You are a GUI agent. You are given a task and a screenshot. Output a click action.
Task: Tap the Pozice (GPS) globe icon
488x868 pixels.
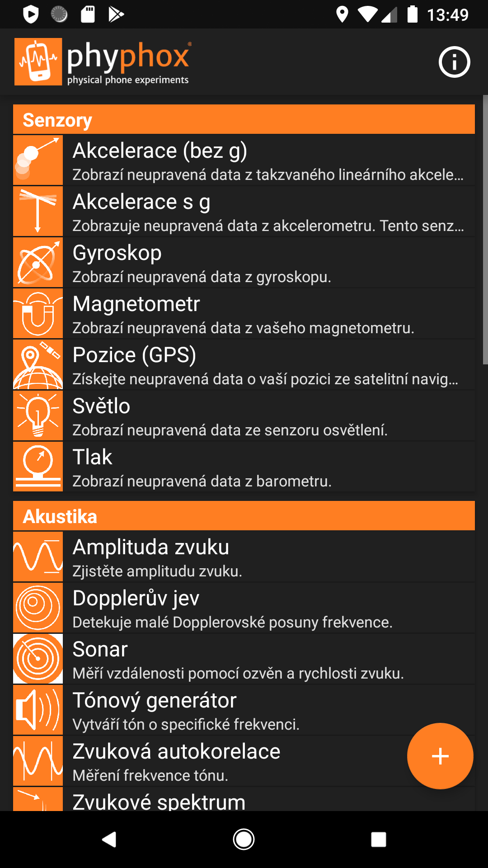(38, 365)
